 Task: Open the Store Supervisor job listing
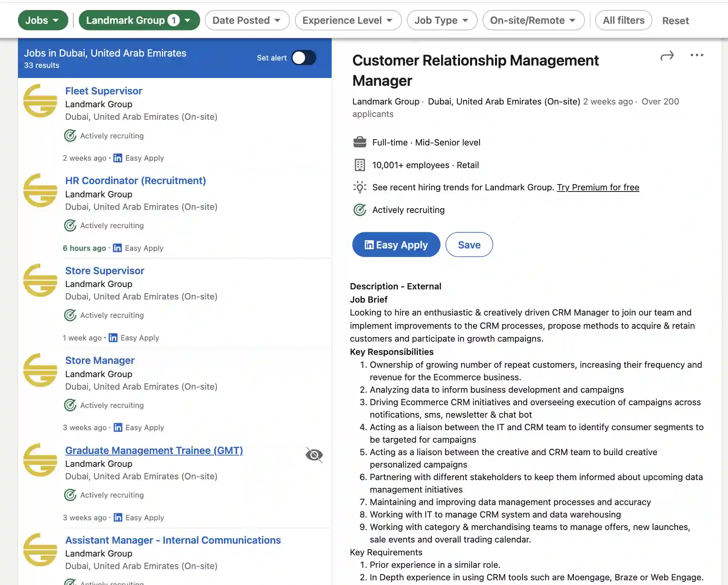point(105,271)
